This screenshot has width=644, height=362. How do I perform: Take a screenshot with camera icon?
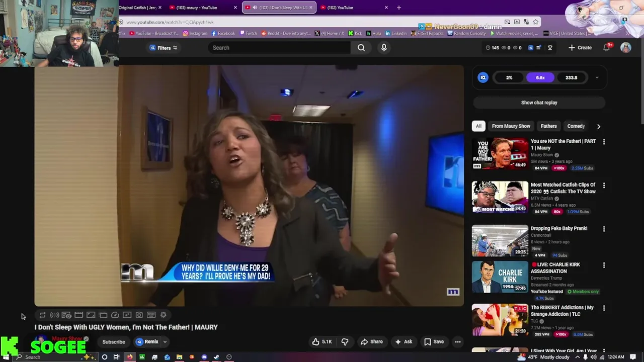click(139, 315)
